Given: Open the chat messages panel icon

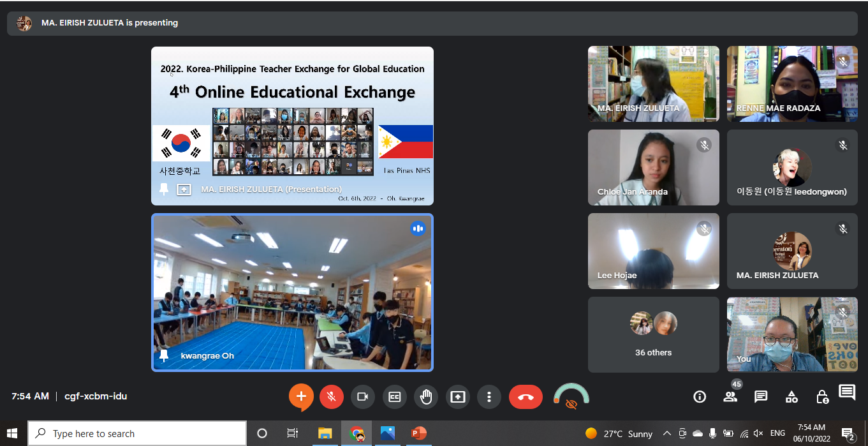Looking at the screenshot, I should pyautogui.click(x=761, y=397).
